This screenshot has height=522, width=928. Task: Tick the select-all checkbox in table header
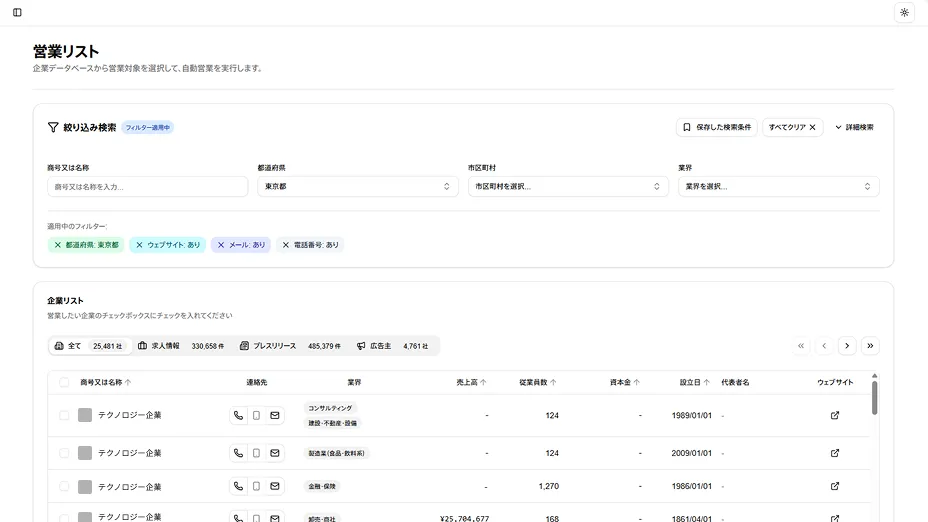(x=64, y=382)
